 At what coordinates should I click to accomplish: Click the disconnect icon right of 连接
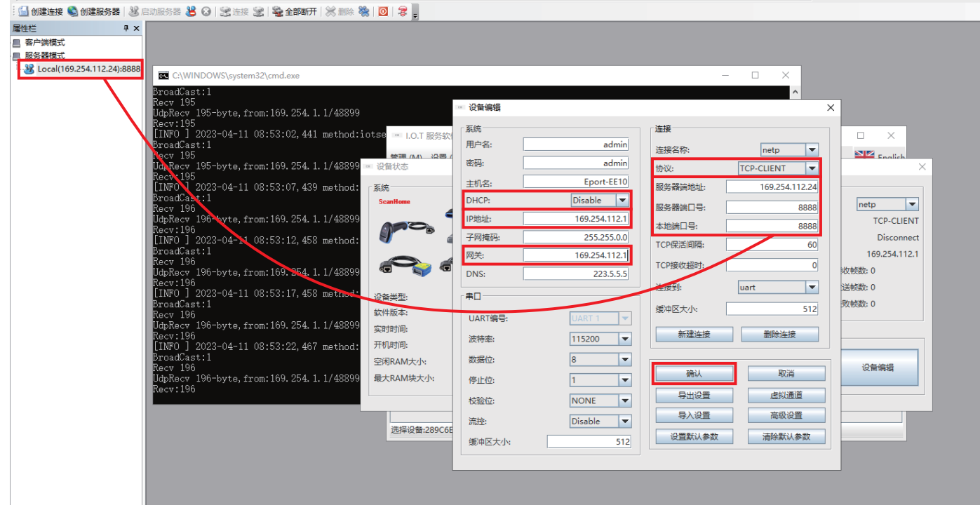click(x=259, y=11)
